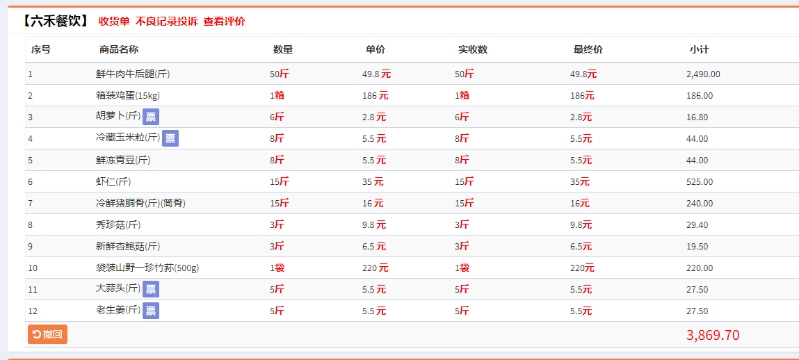
Task: Click the 票 badge beside 冷藏玉米粒
Action: 170,138
